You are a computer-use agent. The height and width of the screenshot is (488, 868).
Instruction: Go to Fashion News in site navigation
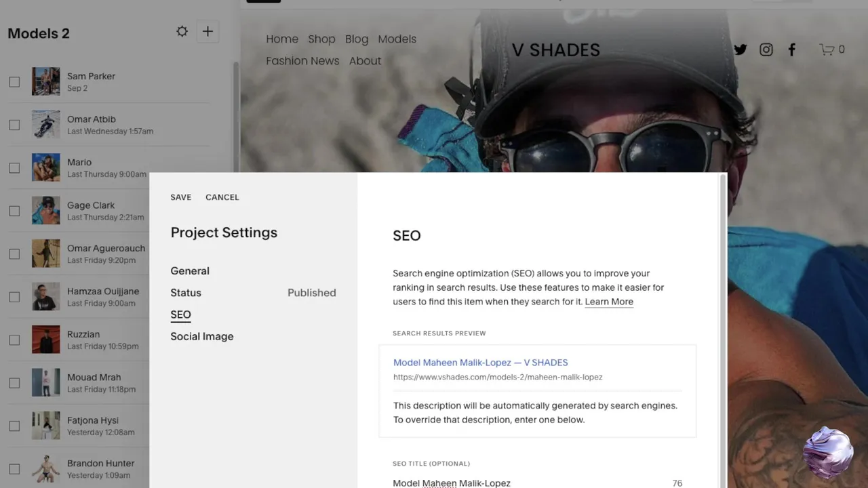click(302, 61)
